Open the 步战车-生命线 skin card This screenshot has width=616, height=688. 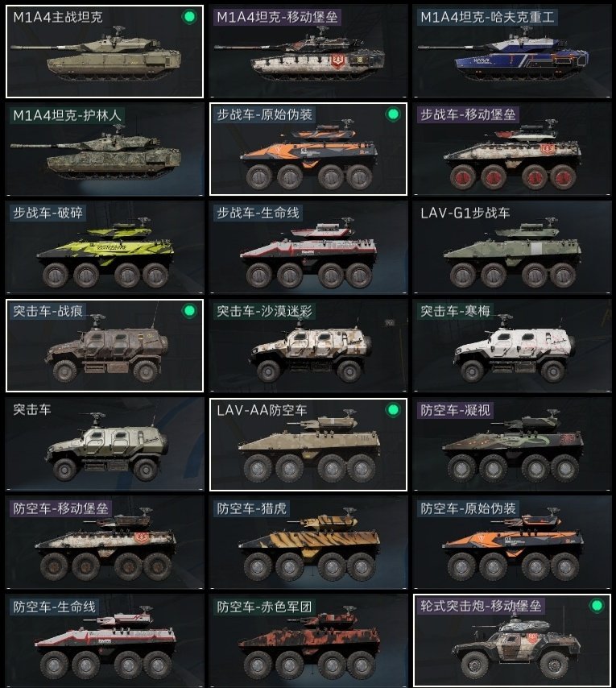308,247
